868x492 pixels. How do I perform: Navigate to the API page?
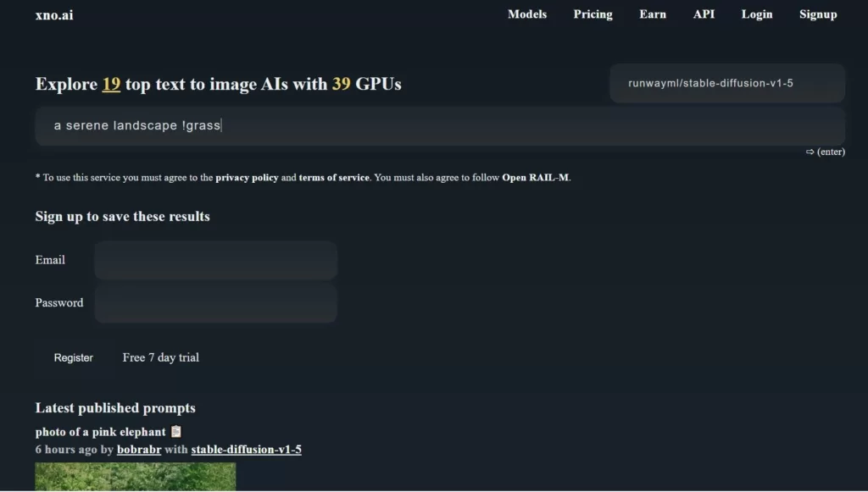[x=704, y=14]
